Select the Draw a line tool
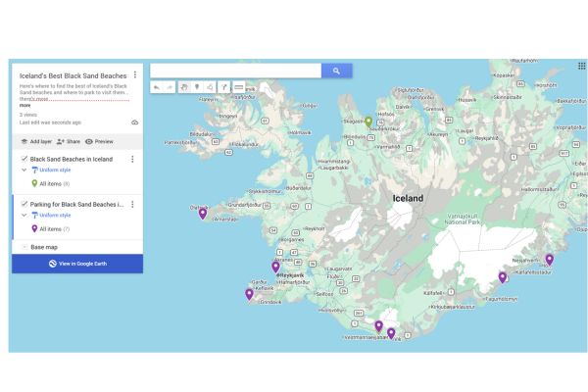The height and width of the screenshot is (392, 588). click(x=210, y=87)
